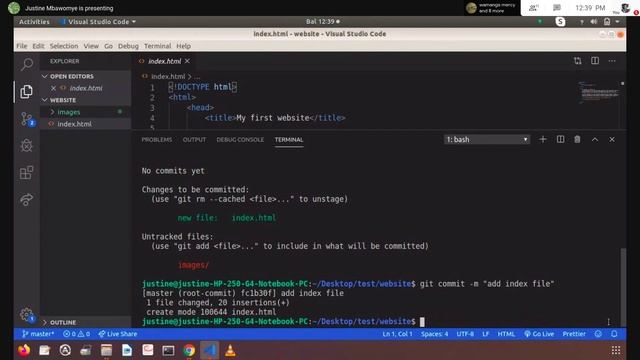
Task: Click the master branch indicator
Action: pos(38,334)
